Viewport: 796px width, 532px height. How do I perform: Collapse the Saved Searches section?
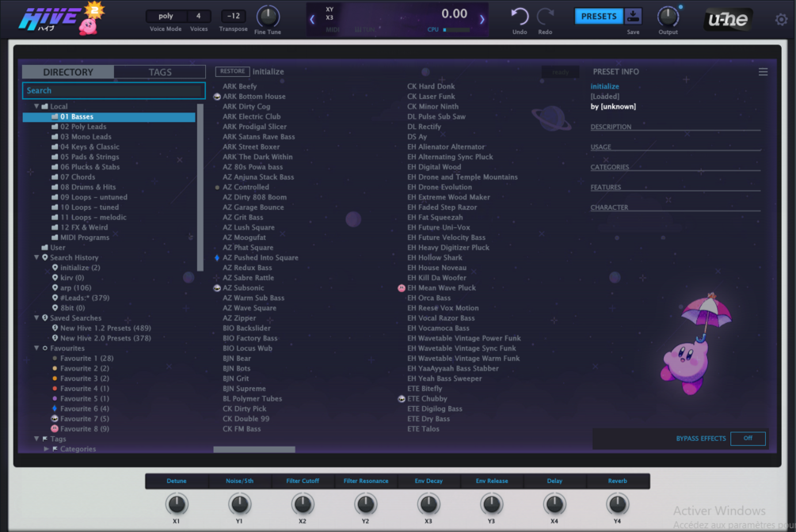pos(36,318)
